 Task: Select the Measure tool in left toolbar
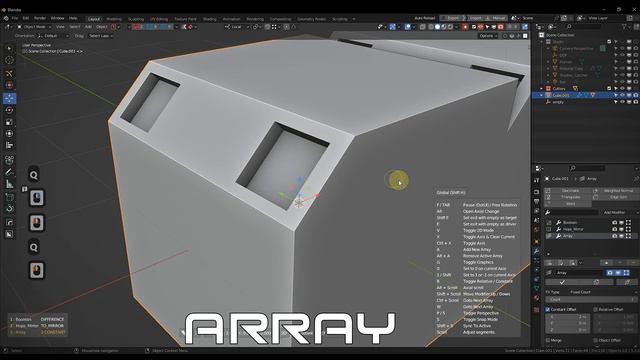[9, 184]
